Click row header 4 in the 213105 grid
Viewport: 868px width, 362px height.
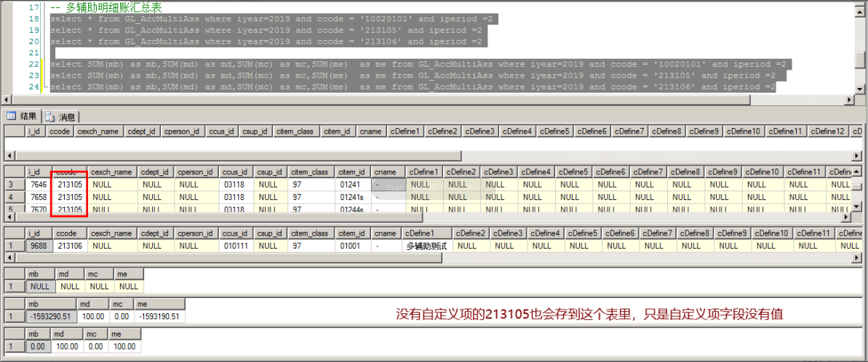(x=15, y=197)
